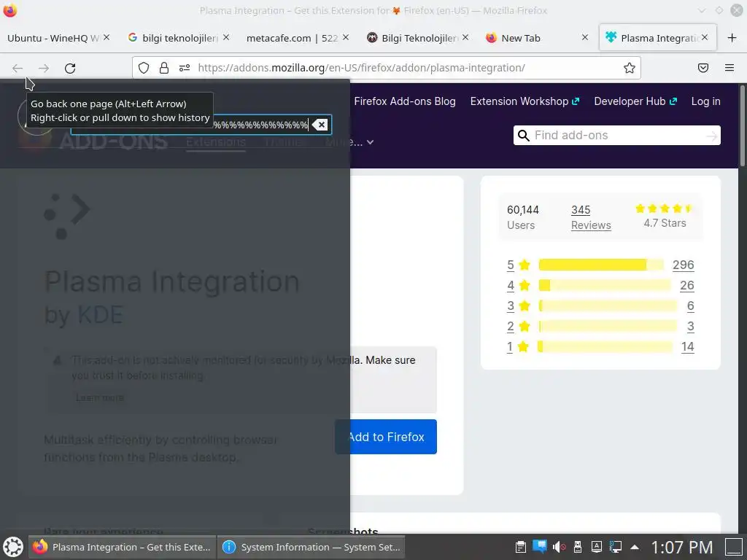747x560 pixels.
Task: Click the 5-star rating bar
Action: (x=601, y=265)
